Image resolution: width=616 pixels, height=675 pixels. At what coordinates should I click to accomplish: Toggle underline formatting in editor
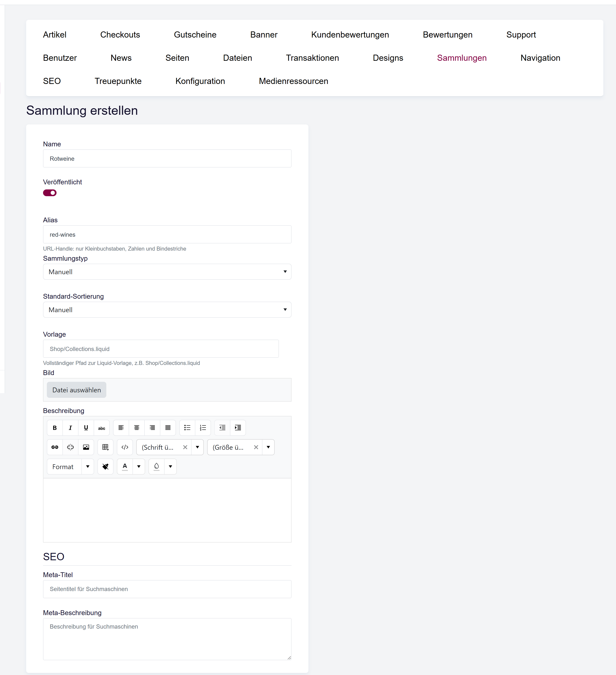pyautogui.click(x=86, y=428)
